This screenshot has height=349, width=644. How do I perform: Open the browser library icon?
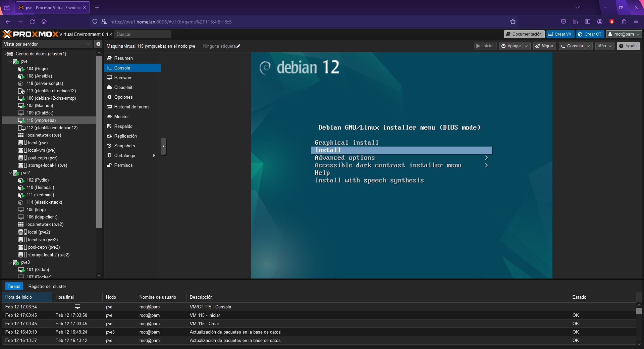pyautogui.click(x=576, y=22)
